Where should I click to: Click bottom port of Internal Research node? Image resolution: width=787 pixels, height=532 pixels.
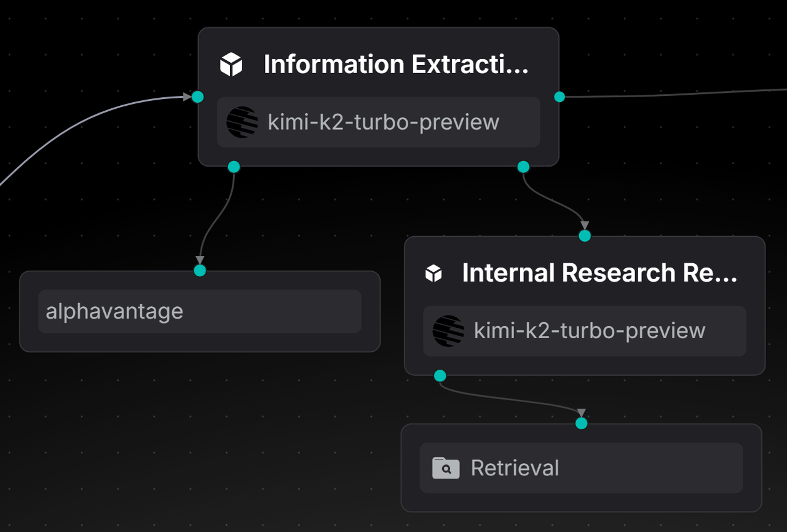(440, 376)
